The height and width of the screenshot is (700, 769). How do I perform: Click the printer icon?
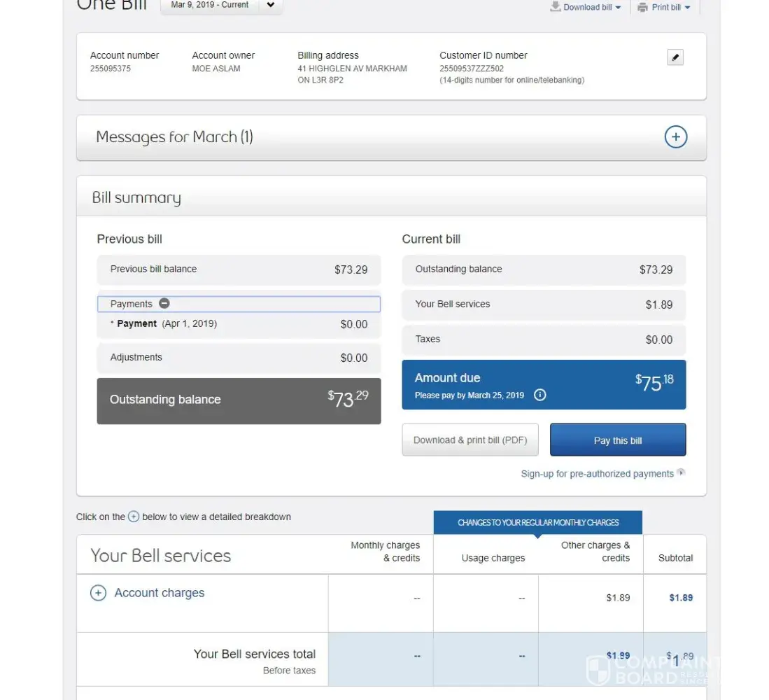click(642, 7)
